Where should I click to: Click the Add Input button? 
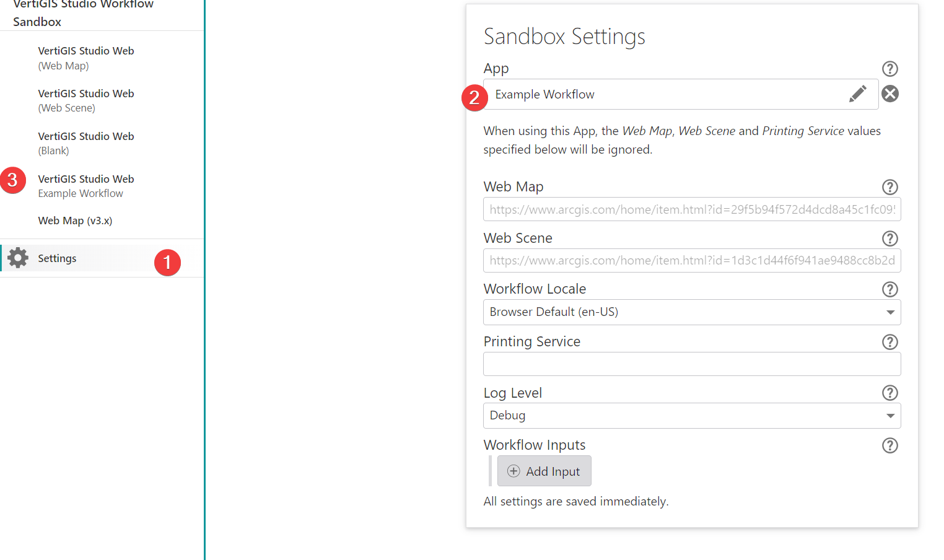[x=544, y=471]
